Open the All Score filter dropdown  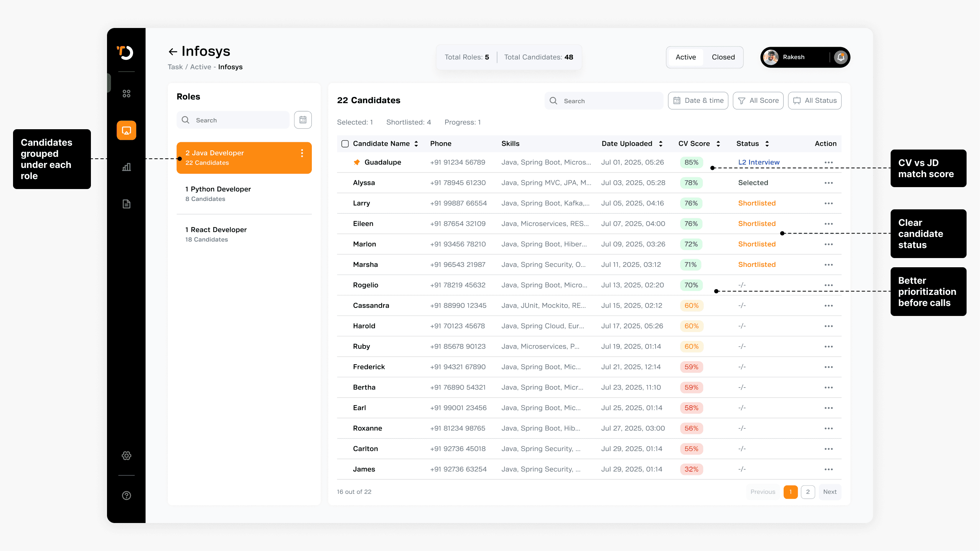[758, 100]
